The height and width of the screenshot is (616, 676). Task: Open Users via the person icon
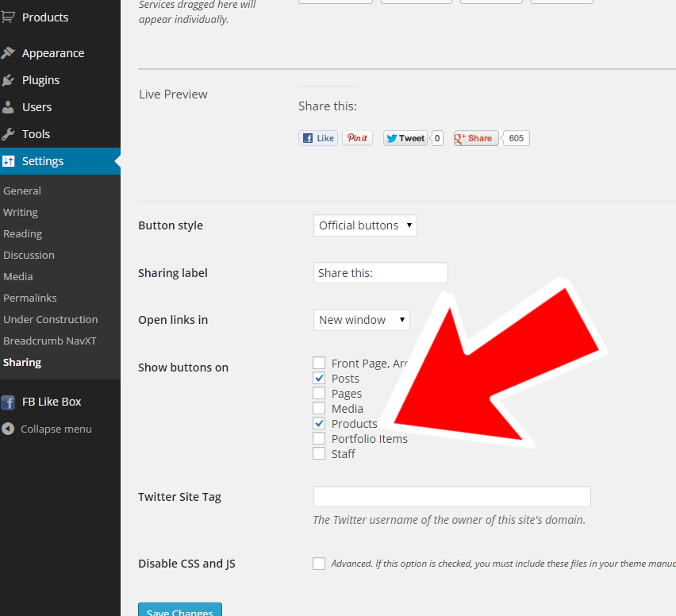(10, 106)
